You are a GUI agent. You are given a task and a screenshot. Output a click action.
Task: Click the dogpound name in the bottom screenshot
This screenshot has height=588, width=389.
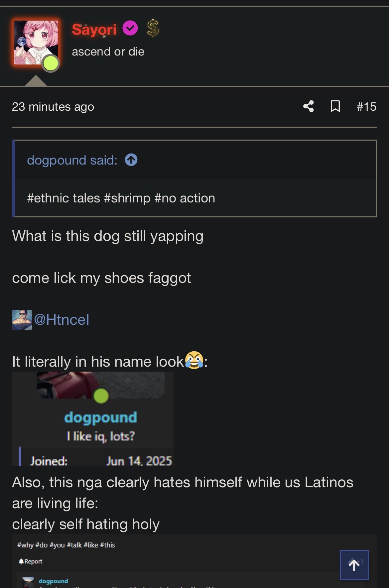(x=53, y=581)
